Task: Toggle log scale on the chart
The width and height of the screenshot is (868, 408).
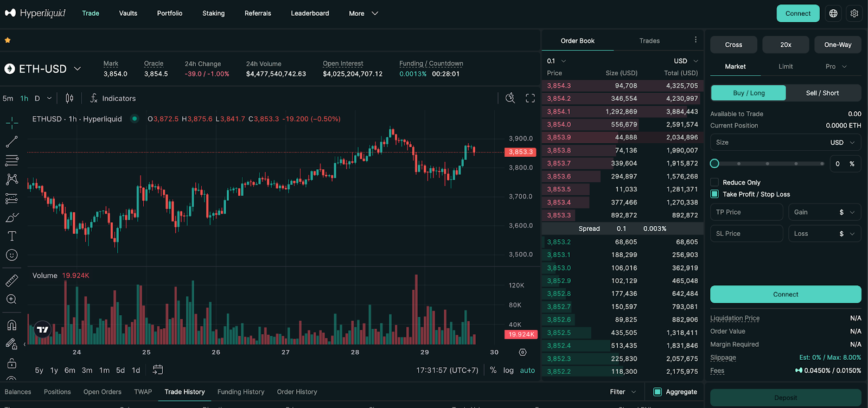Action: point(508,370)
